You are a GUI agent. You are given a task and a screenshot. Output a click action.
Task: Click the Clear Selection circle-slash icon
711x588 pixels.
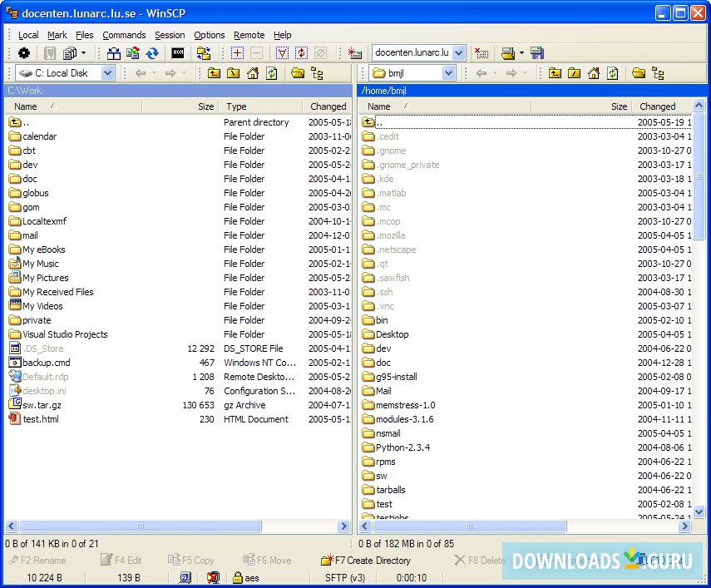(x=321, y=53)
